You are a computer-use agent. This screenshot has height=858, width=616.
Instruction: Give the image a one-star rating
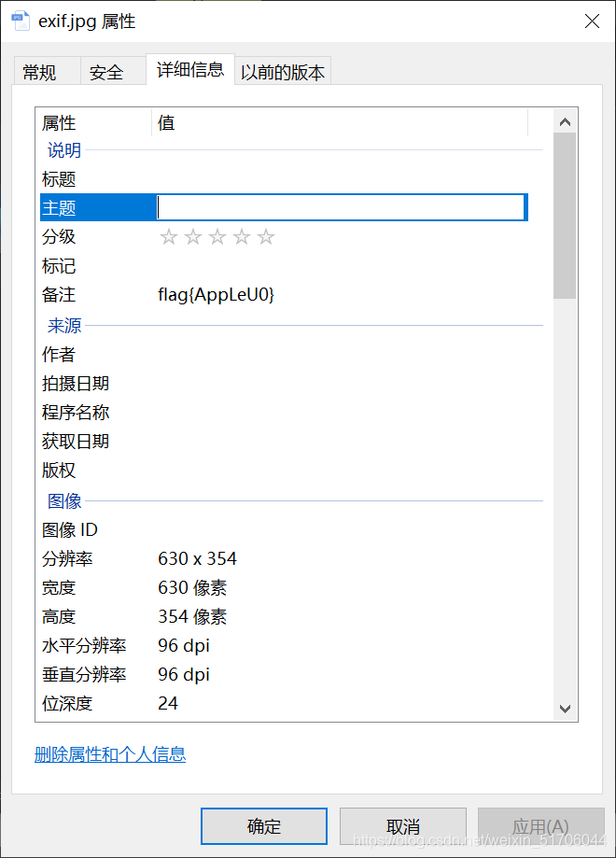[169, 236]
